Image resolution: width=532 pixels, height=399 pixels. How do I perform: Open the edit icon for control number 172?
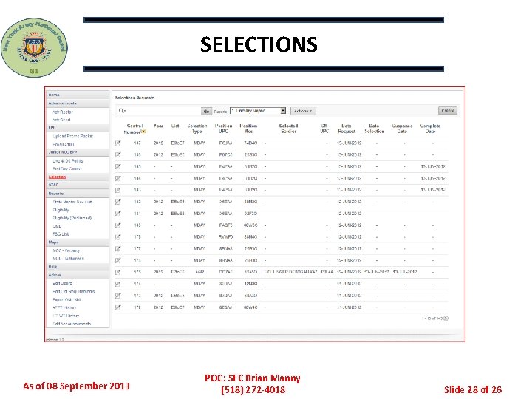pos(118,307)
